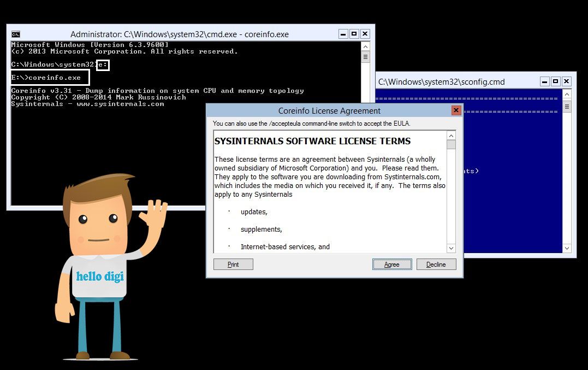Click the 'updates,' bullet in license text

tap(254, 212)
